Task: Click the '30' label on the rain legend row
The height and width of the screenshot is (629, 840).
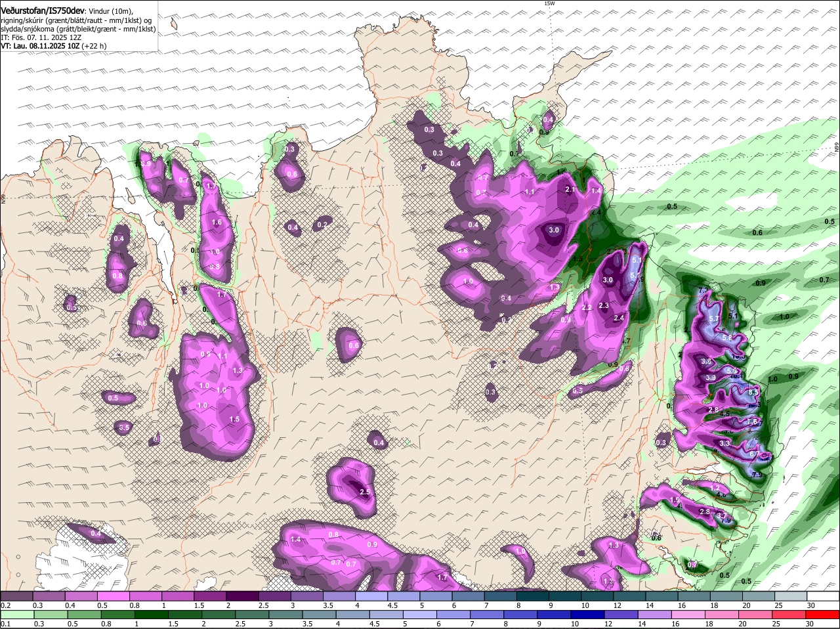Action: coord(809,624)
